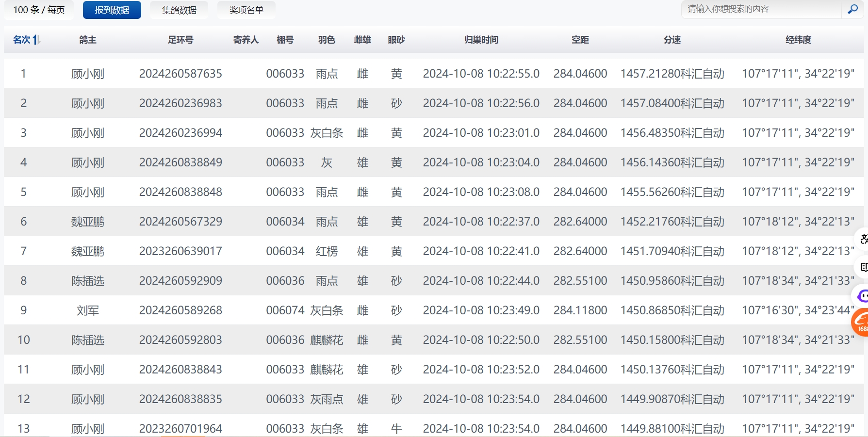Click homing time 2024-10-08 10:23:49.0

pyautogui.click(x=481, y=310)
